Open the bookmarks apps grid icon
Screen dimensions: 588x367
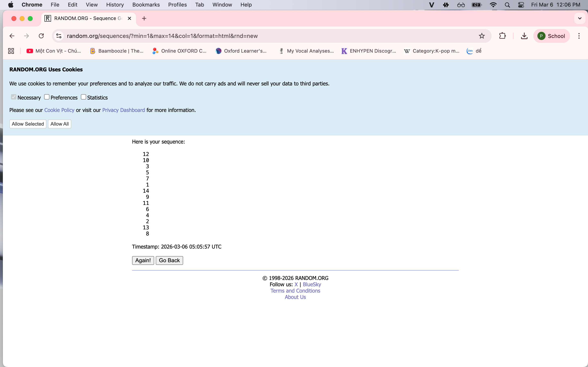(11, 51)
